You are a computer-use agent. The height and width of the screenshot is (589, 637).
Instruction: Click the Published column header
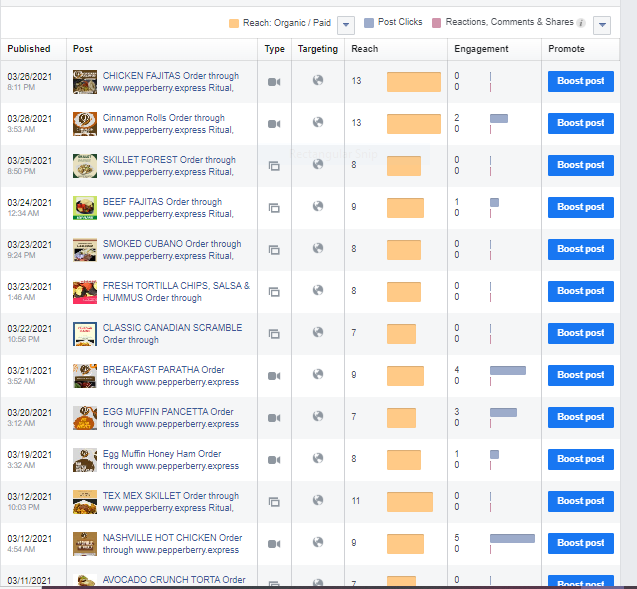29,49
